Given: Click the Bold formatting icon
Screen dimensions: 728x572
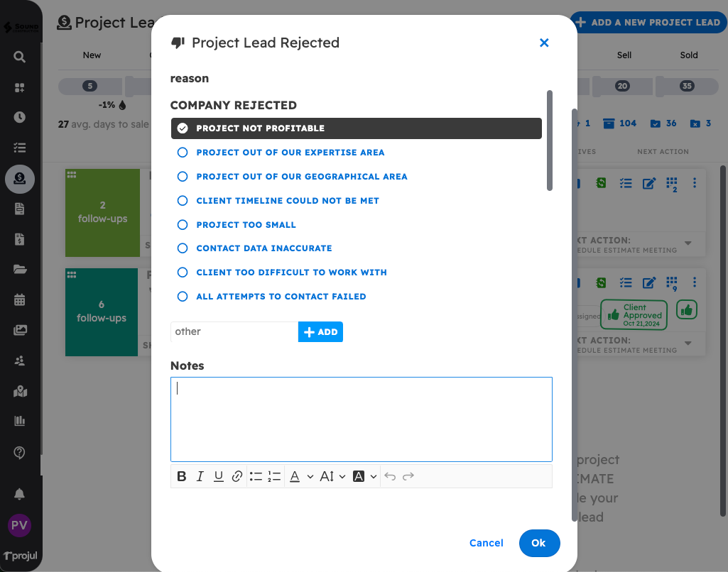Looking at the screenshot, I should [x=182, y=476].
